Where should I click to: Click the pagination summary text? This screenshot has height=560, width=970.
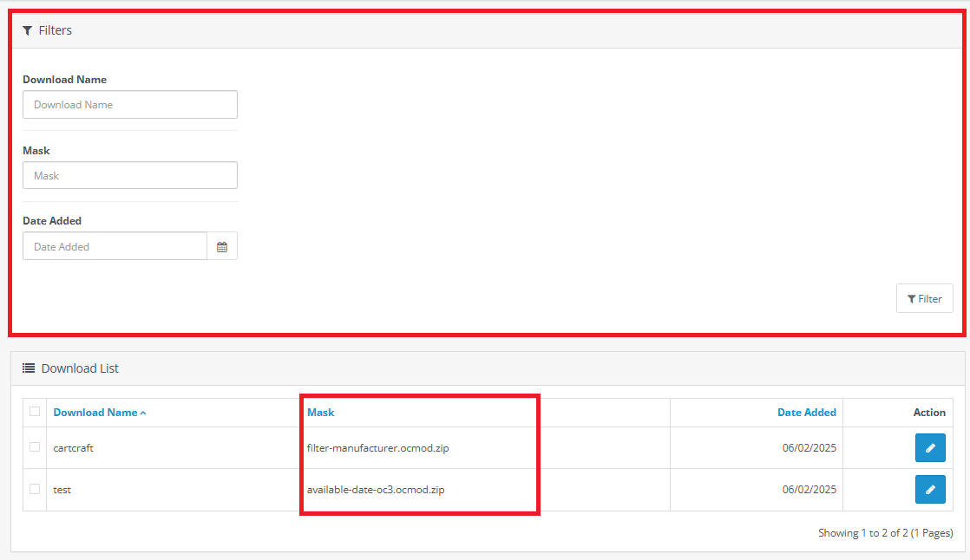(x=885, y=533)
